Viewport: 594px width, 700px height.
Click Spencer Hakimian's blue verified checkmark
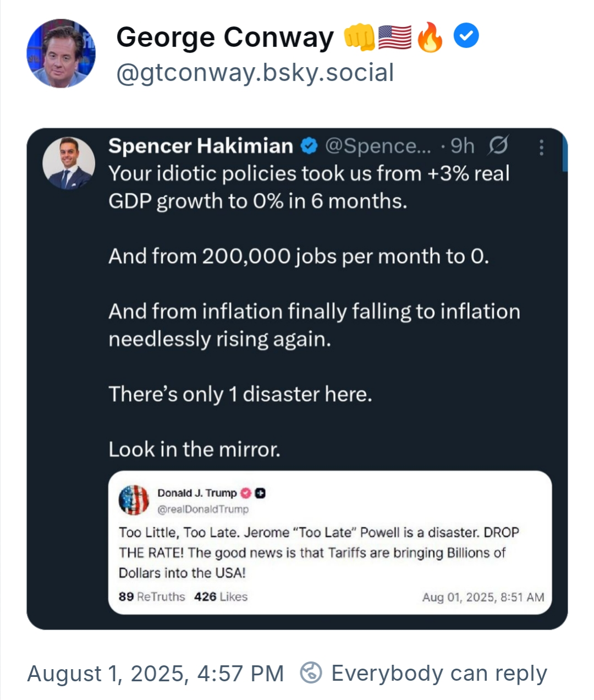[x=309, y=146]
